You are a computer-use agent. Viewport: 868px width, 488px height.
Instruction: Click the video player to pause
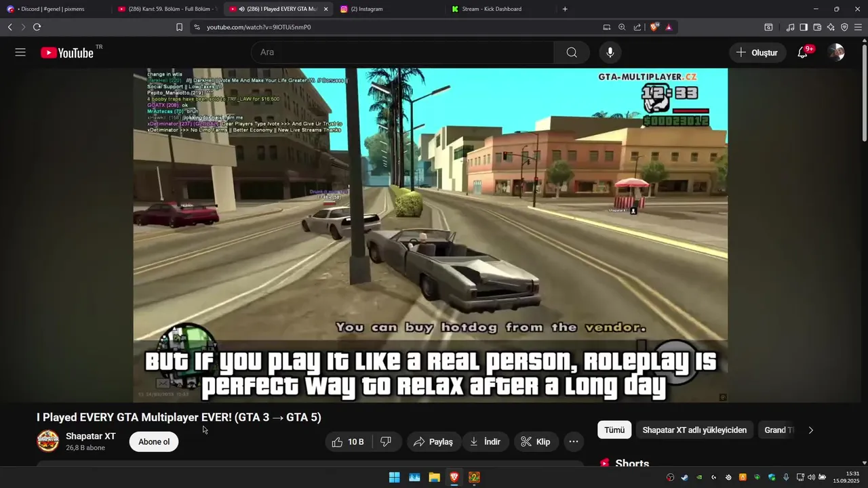430,235
